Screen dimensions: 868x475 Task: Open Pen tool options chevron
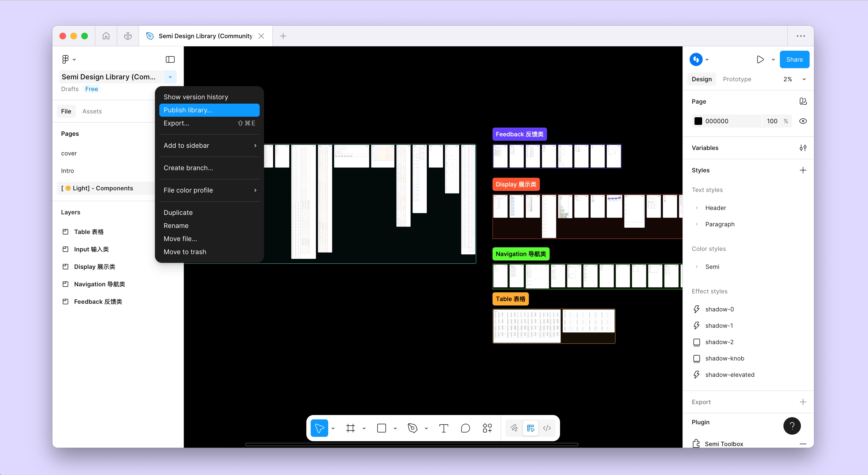point(426,428)
